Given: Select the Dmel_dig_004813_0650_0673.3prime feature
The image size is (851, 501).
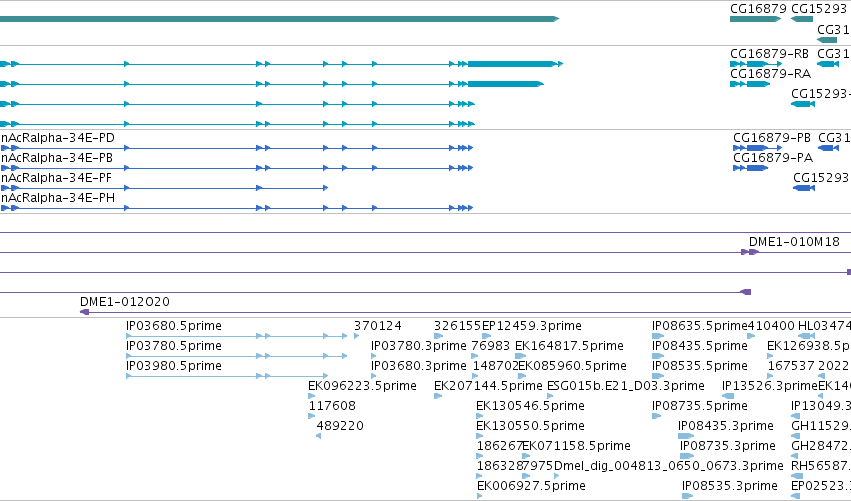Looking at the screenshot, I should 556,477.
